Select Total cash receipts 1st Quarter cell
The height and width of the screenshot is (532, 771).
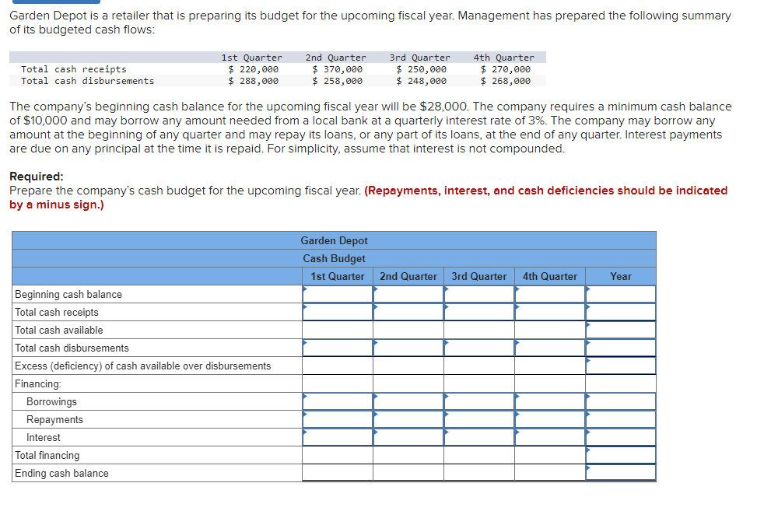pos(338,312)
